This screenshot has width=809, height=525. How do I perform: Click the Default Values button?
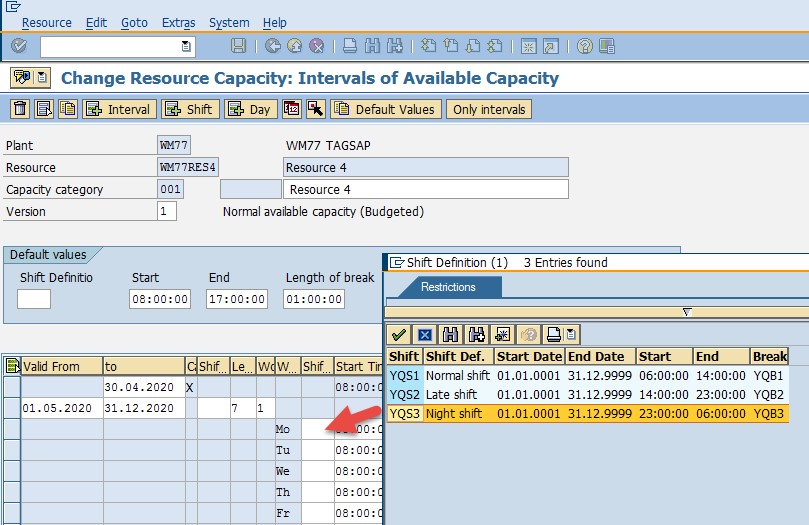(x=386, y=109)
